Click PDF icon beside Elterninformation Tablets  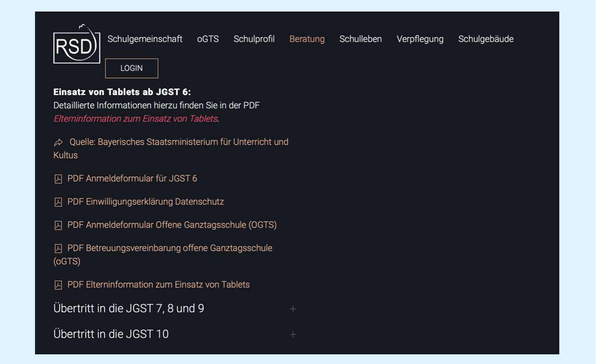[58, 285]
